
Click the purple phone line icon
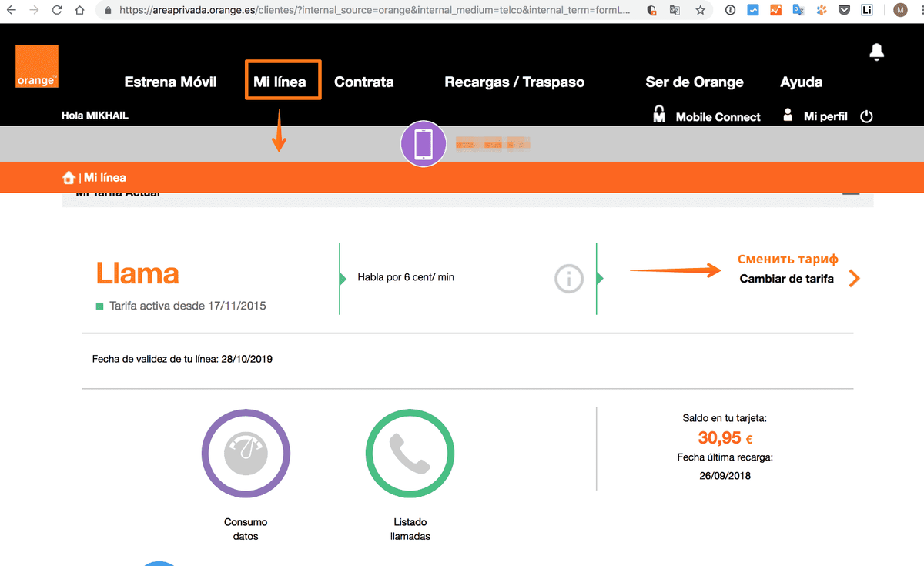(423, 144)
